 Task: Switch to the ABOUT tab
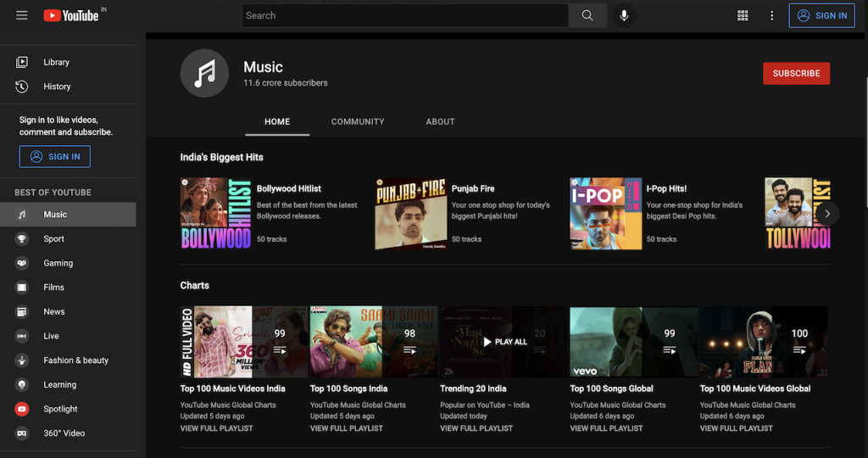pyautogui.click(x=440, y=122)
